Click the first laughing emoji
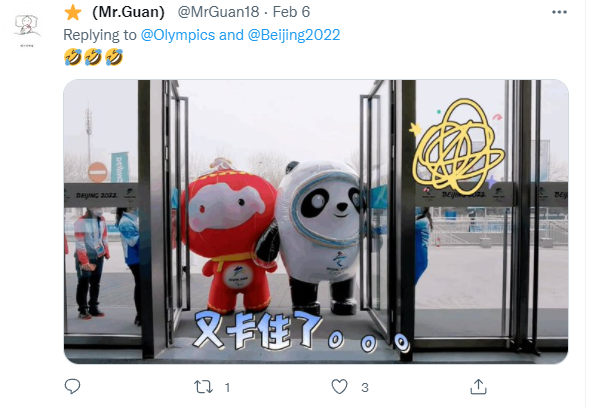Image resolution: width=593 pixels, height=408 pixels. [73, 57]
